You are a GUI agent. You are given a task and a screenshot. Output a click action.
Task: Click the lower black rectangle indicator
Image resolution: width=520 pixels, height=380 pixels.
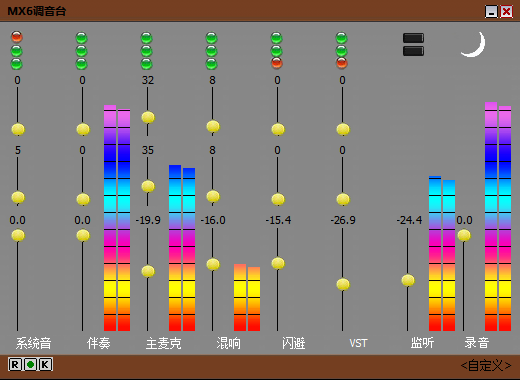click(x=414, y=51)
